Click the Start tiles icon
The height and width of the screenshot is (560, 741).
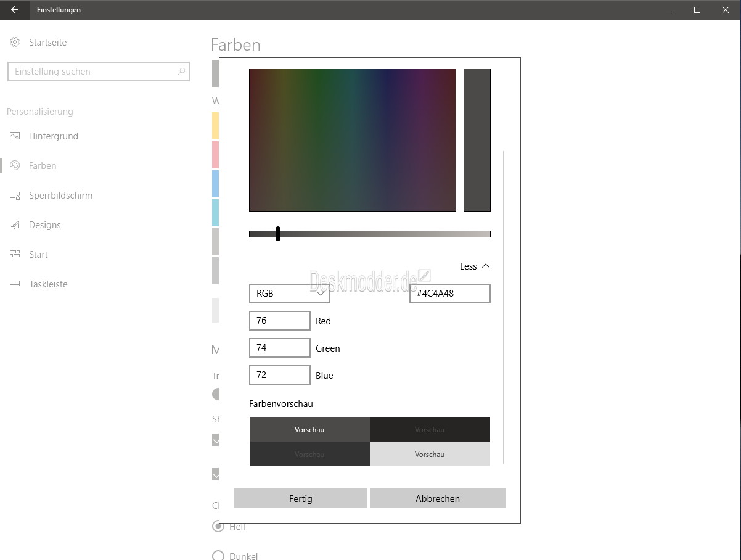(x=15, y=255)
